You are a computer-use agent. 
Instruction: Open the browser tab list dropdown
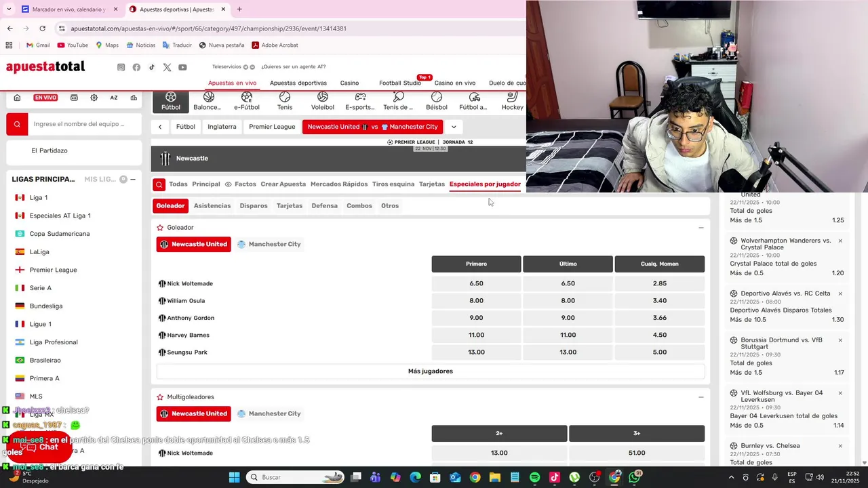[x=8, y=9]
